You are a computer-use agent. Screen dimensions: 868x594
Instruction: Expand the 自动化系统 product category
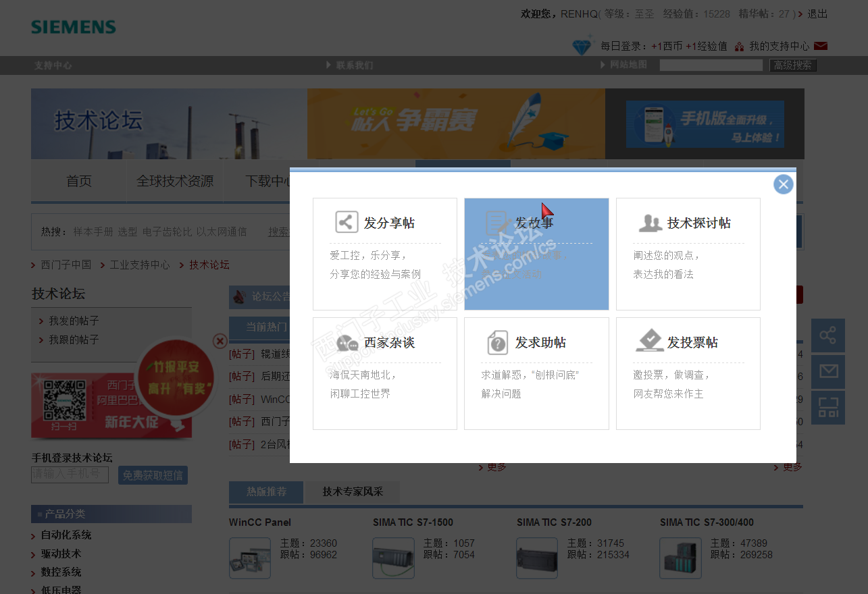(x=66, y=535)
